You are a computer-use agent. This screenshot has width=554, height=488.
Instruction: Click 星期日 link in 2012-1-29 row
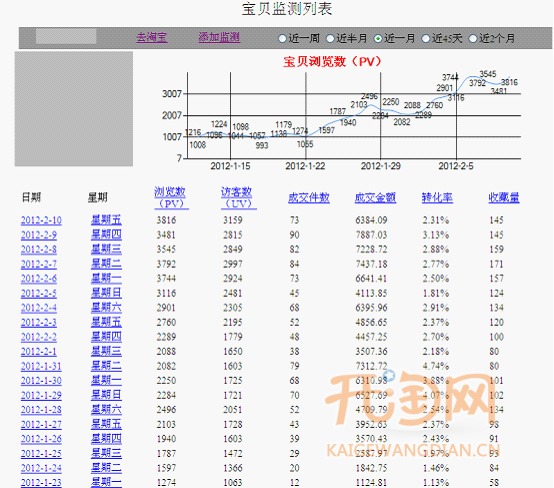pos(106,395)
